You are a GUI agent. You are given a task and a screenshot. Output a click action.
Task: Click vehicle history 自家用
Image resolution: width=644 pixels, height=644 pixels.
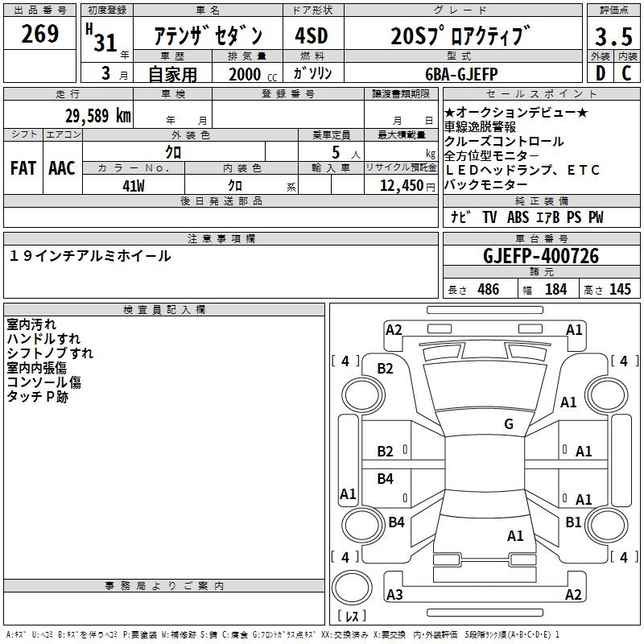(x=173, y=74)
